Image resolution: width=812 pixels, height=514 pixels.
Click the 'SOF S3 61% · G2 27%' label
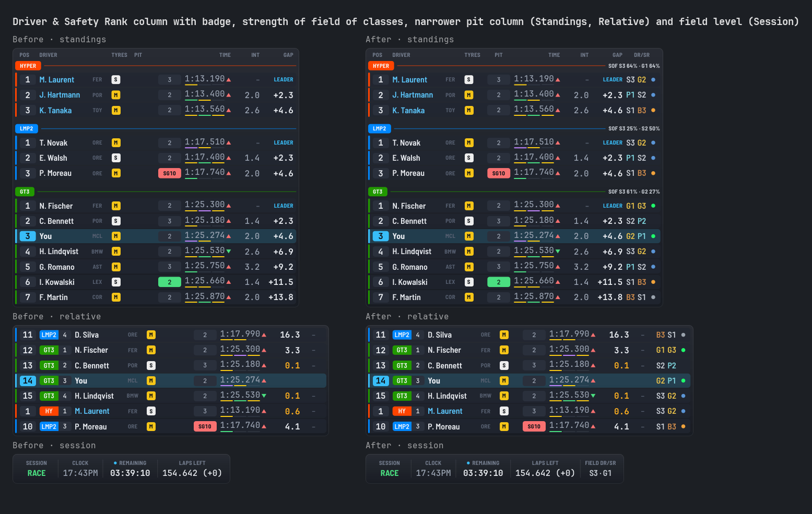(634, 192)
